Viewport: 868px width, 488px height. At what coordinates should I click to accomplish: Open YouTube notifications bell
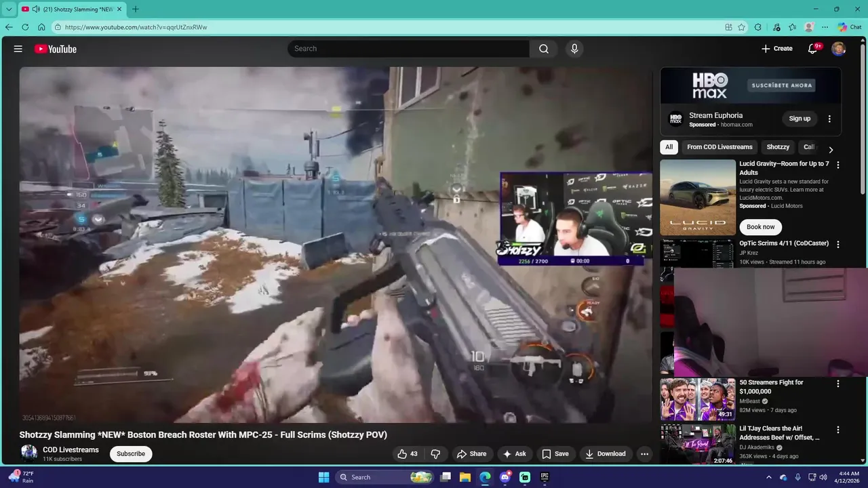coord(813,49)
